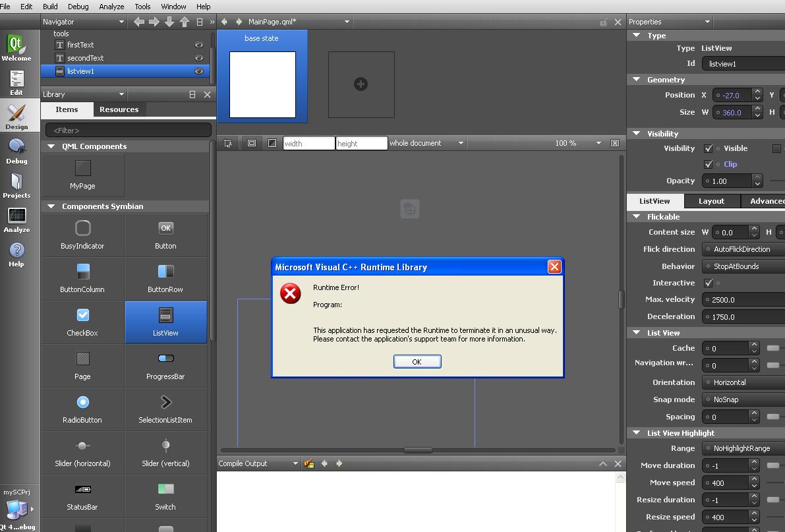785x532 pixels.
Task: Uncheck the Clip checkbox
Action: (x=709, y=164)
